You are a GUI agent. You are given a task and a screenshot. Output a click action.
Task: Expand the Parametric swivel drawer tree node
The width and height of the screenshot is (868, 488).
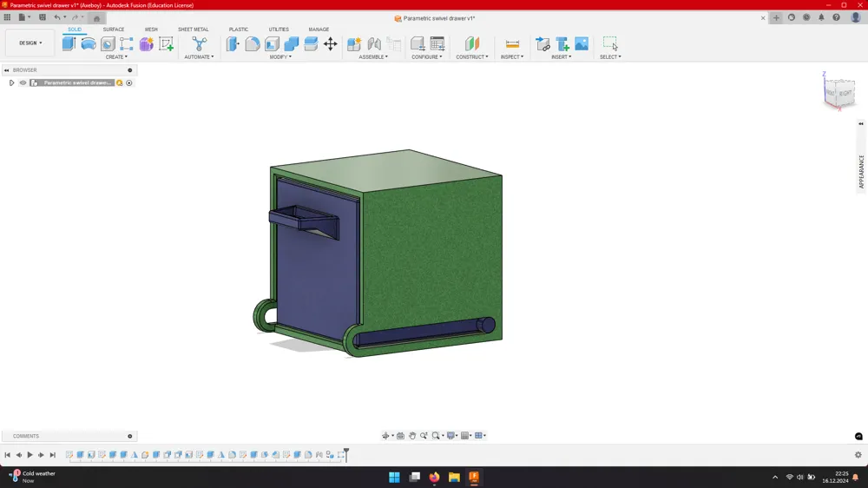(11, 82)
